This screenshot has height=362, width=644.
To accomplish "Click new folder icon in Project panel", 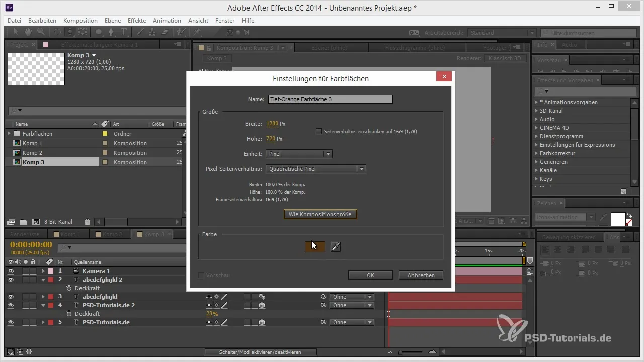I will 24,222.
